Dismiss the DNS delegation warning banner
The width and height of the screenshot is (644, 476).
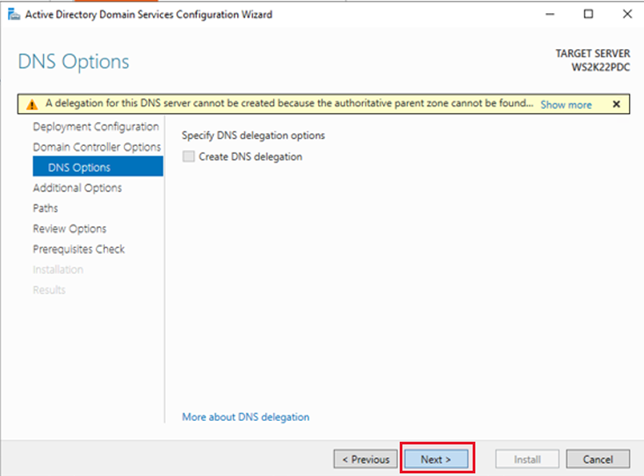[x=616, y=104]
